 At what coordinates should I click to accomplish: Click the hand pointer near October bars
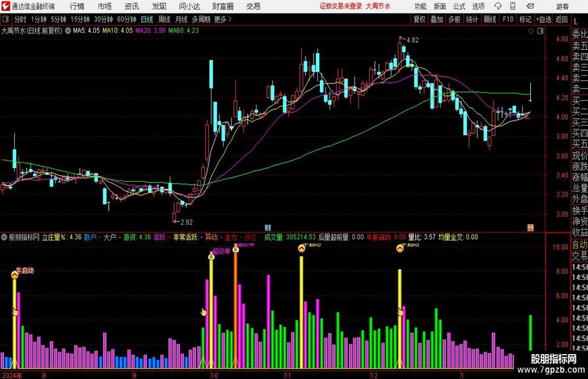click(x=203, y=312)
